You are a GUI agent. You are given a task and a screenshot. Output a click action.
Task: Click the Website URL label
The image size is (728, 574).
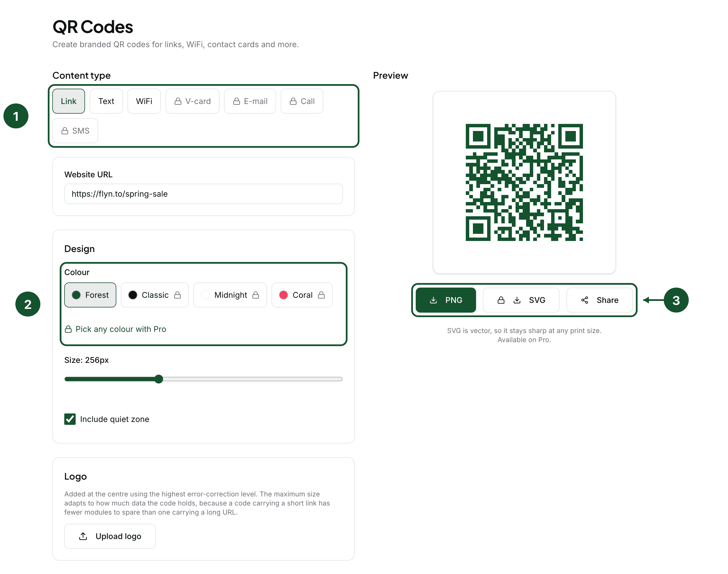pos(88,174)
